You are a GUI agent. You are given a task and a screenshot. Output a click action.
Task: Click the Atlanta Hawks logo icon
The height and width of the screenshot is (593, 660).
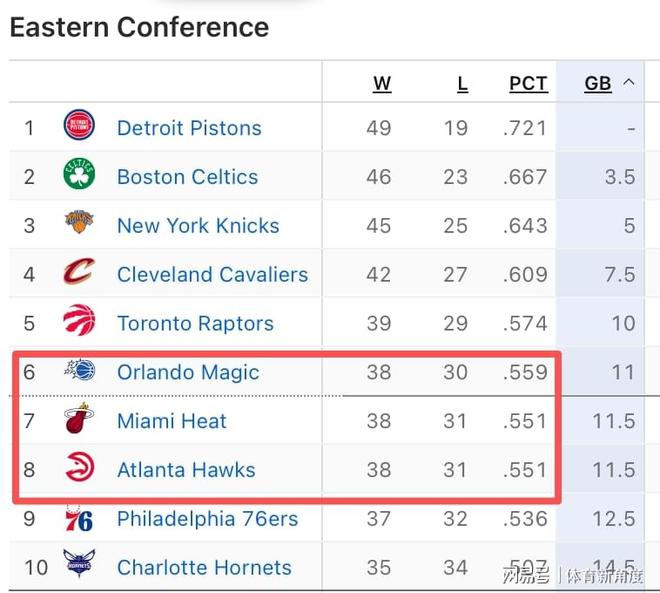[79, 469]
